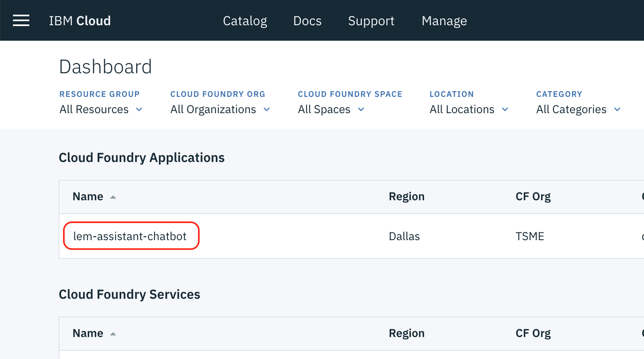Sort Cloud Foundry Services by Name
The image size is (644, 359).
pos(94,333)
